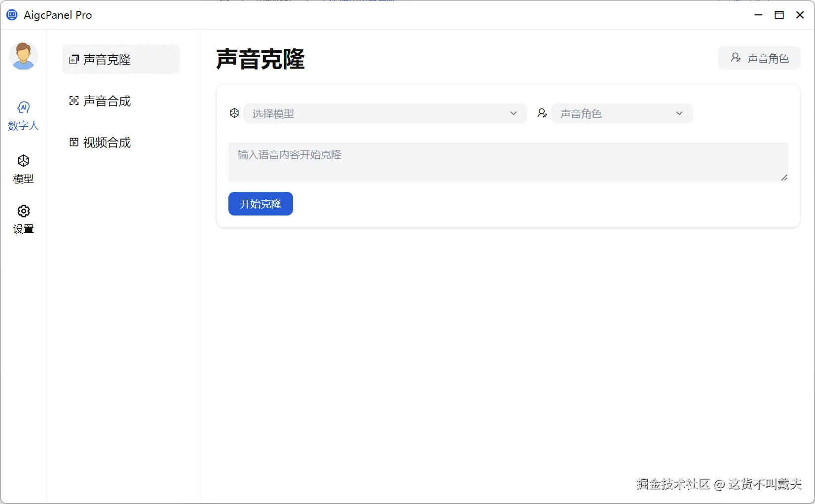
Task: Click the model cube icon beside 选择模型
Action: 234,113
